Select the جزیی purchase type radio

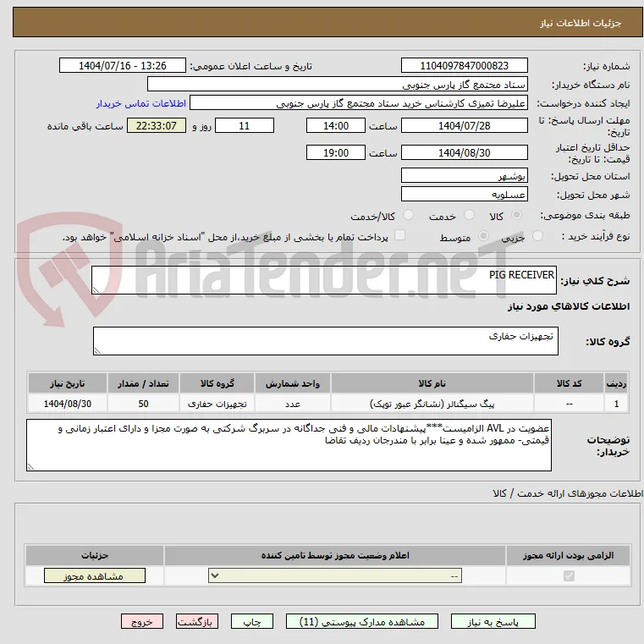[537, 236]
